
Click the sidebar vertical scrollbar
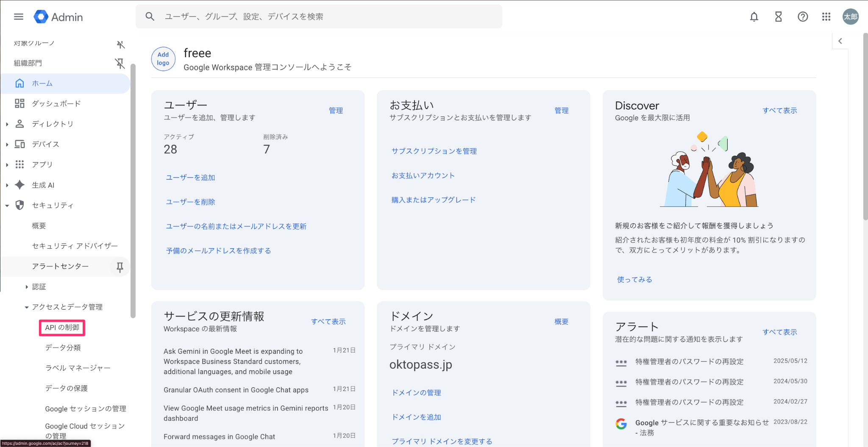point(133,191)
